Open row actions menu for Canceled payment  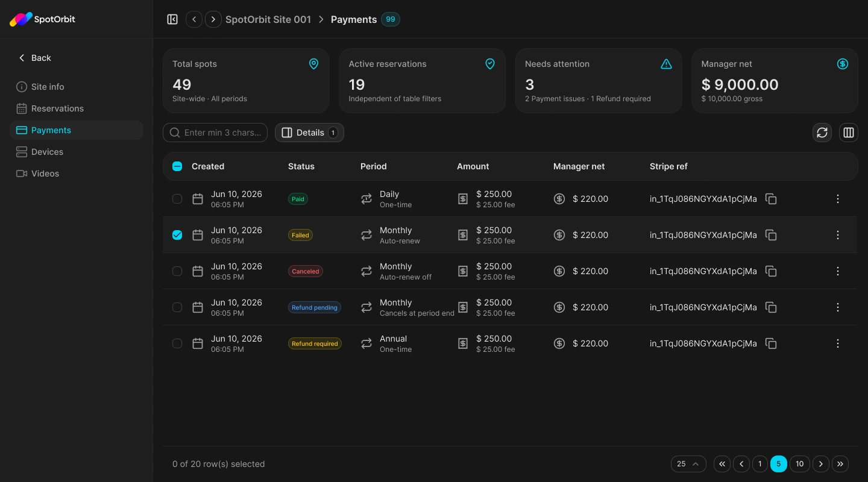click(x=838, y=271)
